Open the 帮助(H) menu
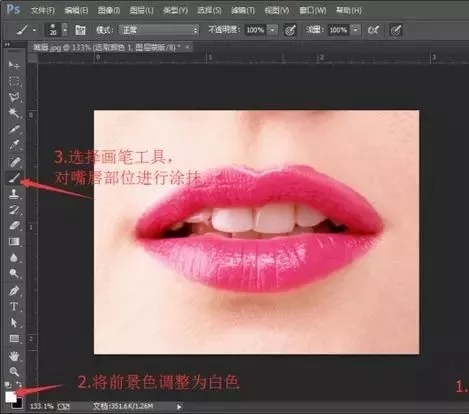469x414 pixels. 349,11
